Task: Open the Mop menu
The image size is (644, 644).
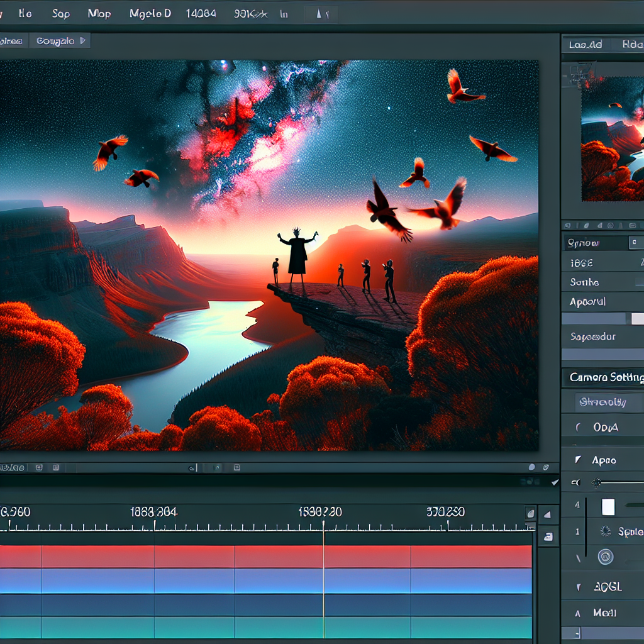Action: 99,14
